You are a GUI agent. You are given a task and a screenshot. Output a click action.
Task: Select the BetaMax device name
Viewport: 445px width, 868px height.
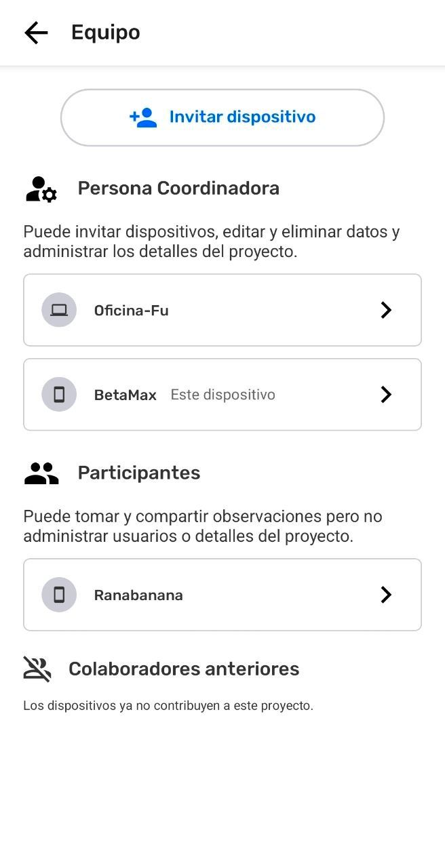125,395
